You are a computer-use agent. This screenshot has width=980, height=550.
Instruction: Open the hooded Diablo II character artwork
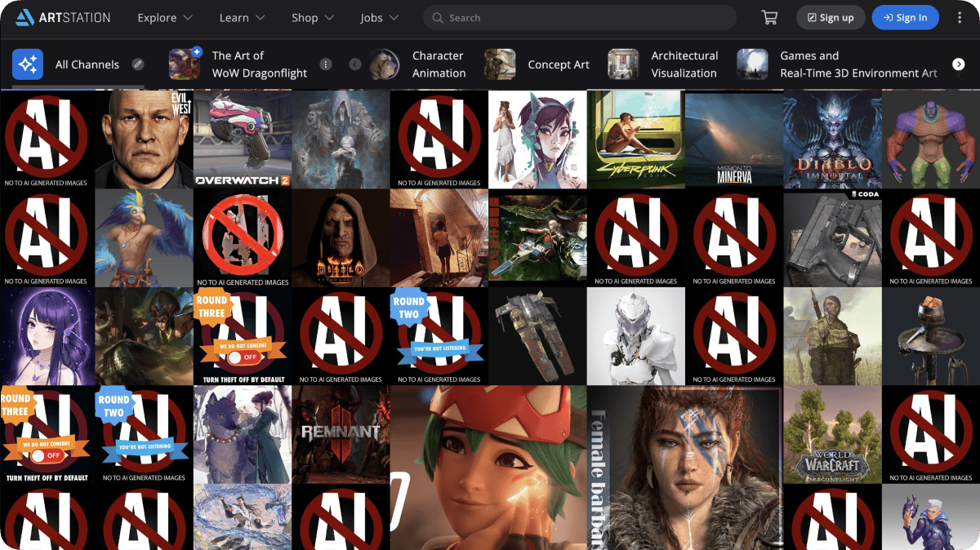pyautogui.click(x=341, y=237)
